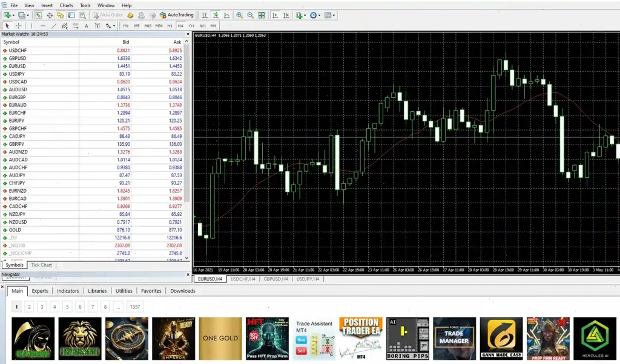Select the Draw Trendline tool
620x364 pixels.
(x=53, y=26)
